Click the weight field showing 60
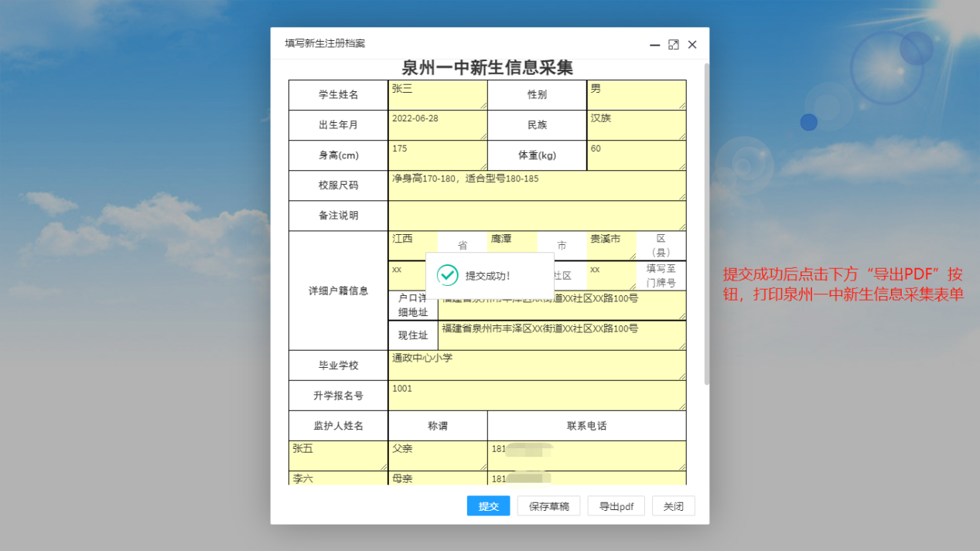 [636, 155]
